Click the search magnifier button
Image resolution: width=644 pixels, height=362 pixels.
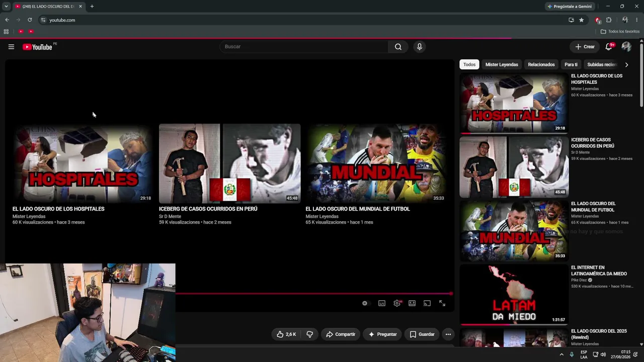398,47
